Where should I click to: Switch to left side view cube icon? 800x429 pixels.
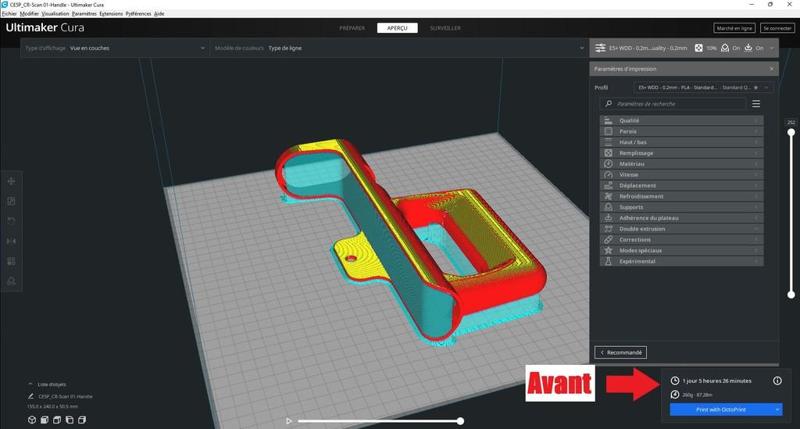coord(69,420)
